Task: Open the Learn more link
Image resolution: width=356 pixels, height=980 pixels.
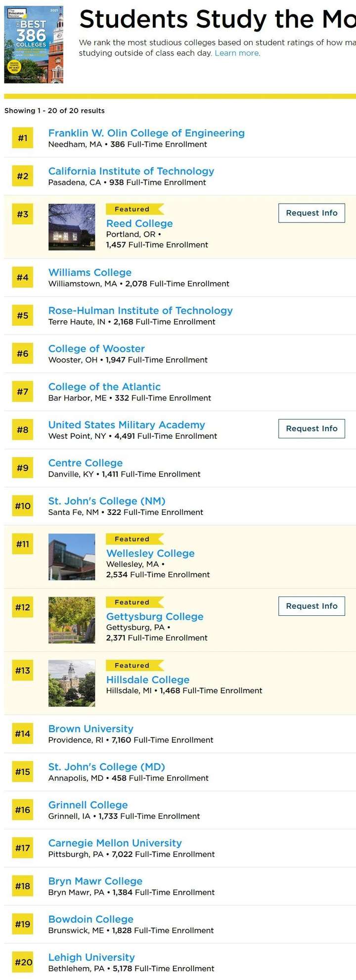Action: (x=237, y=53)
